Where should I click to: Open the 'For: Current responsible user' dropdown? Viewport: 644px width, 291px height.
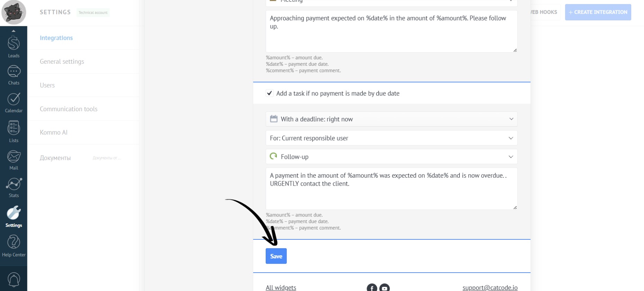pyautogui.click(x=391, y=138)
